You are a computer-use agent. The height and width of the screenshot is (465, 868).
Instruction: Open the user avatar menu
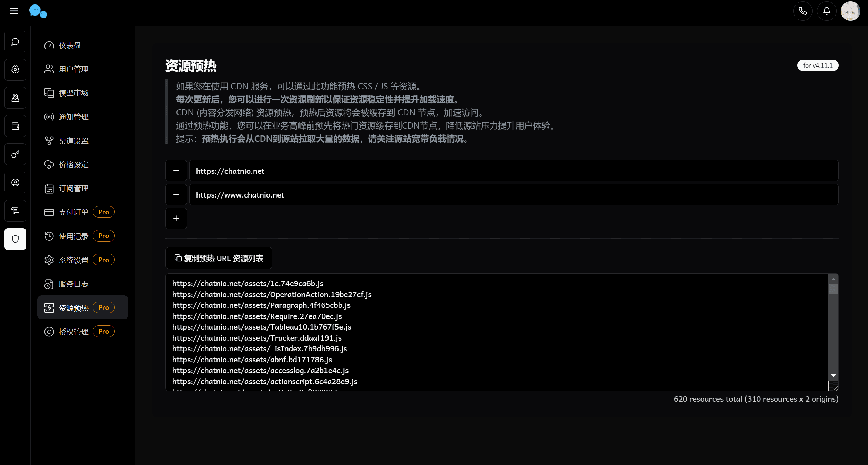tap(850, 11)
